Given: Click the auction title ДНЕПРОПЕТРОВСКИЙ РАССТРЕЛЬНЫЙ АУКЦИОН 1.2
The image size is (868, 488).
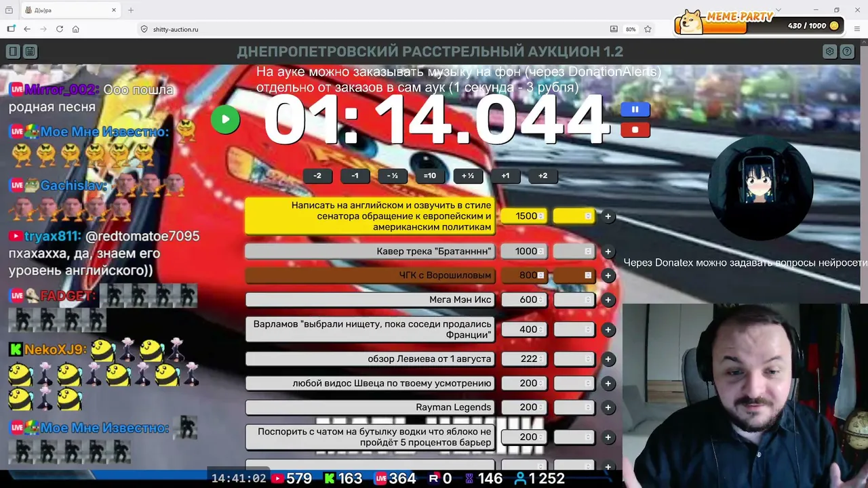Looking at the screenshot, I should (x=430, y=52).
